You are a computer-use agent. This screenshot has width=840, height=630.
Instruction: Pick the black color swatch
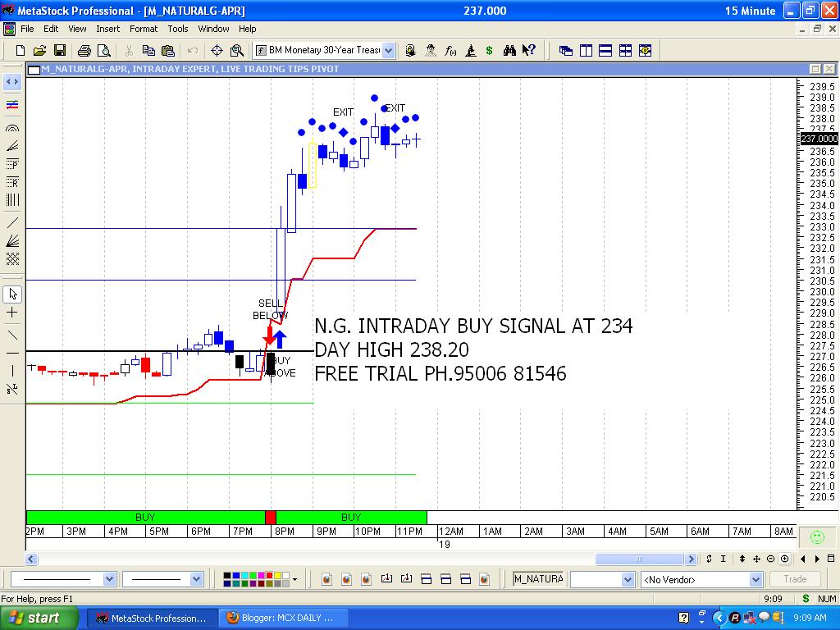pyautogui.click(x=227, y=575)
